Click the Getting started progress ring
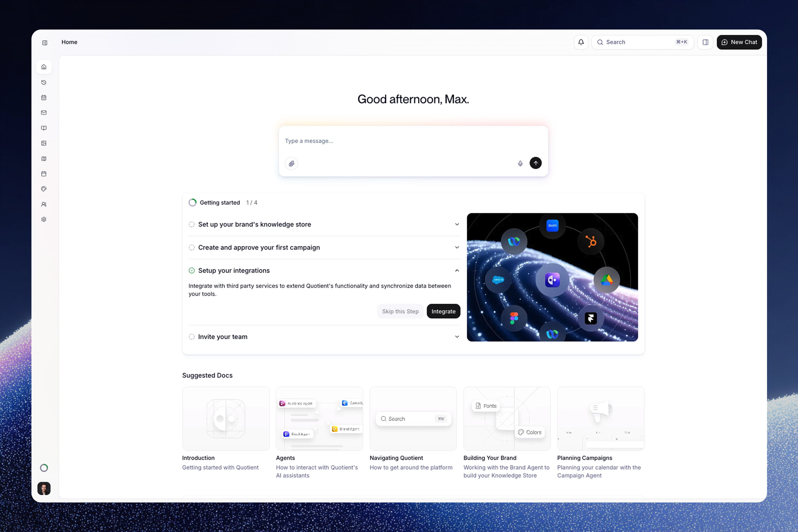 pyautogui.click(x=192, y=203)
